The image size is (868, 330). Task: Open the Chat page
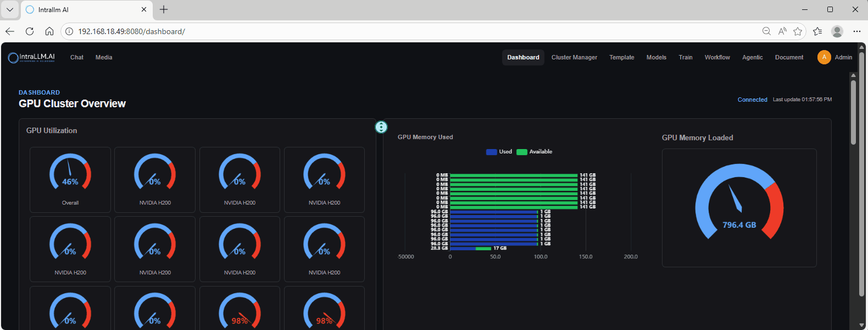tap(77, 57)
